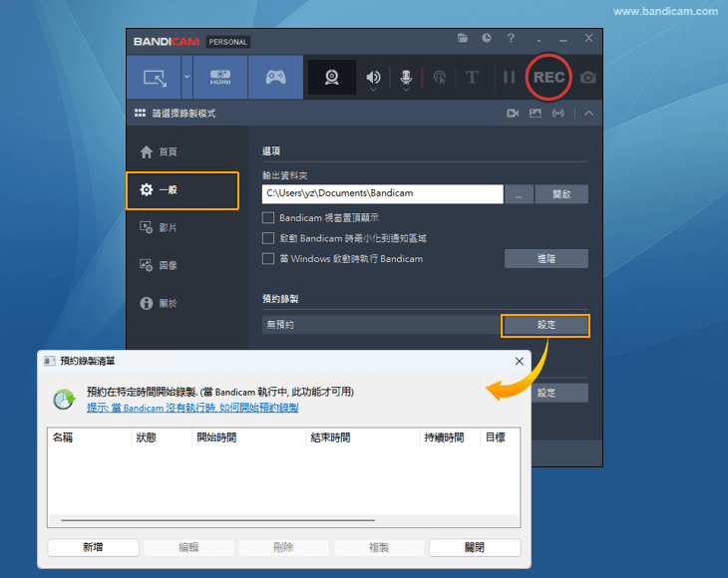Click the 複製 copy button

[379, 547]
